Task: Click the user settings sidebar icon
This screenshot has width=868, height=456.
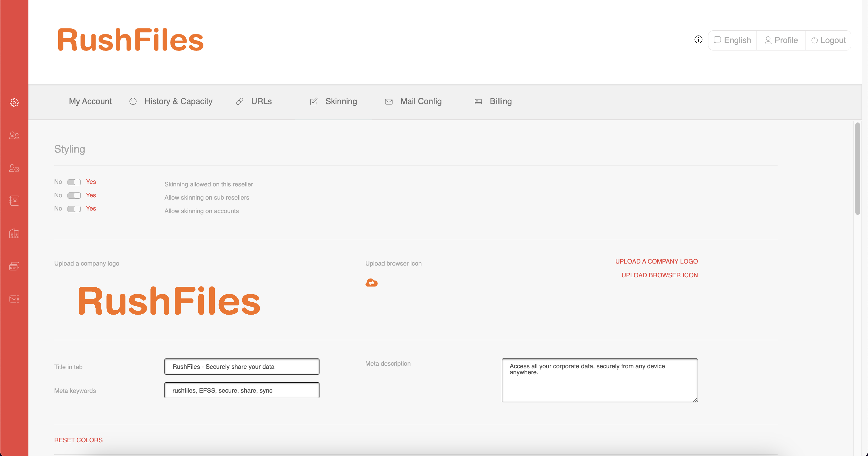Action: (14, 168)
